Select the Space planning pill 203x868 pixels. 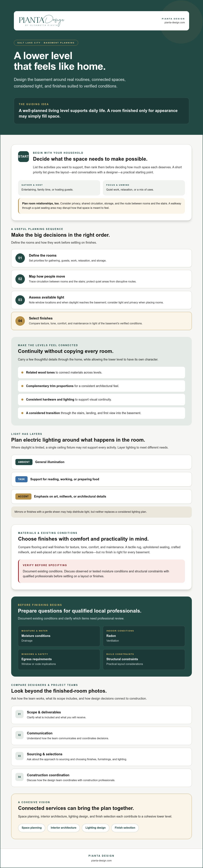(x=32, y=828)
